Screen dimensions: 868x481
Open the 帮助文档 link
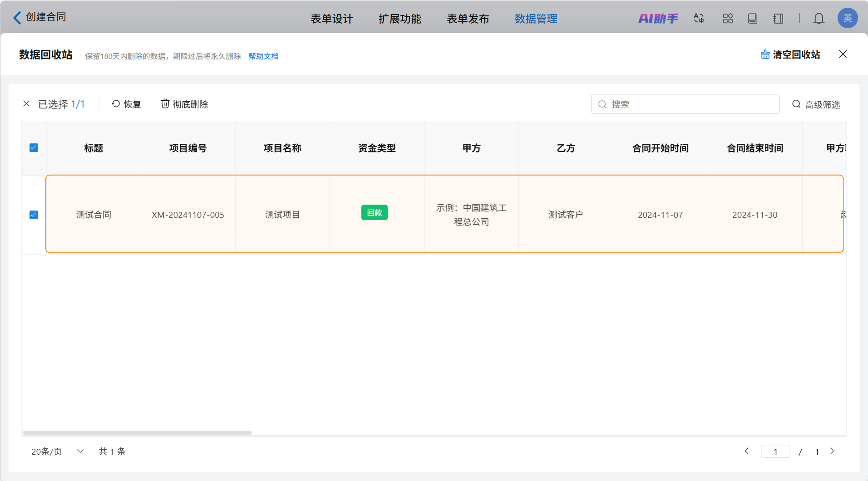click(264, 56)
